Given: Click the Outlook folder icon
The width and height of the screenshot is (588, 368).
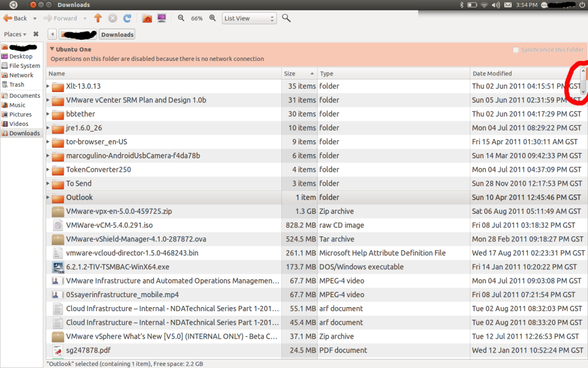Looking at the screenshot, I should pos(58,198).
